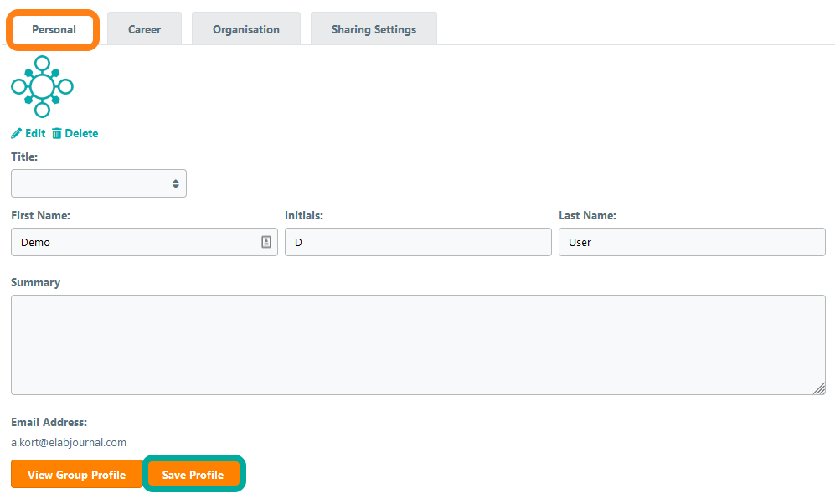The height and width of the screenshot is (504, 835).
Task: Click the Edit link under the avatar
Action: click(35, 134)
